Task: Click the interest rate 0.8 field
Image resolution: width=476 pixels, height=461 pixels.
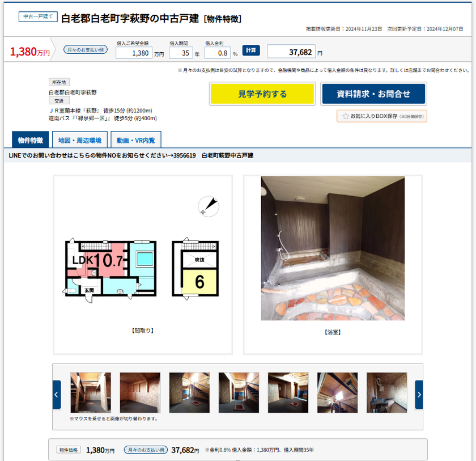Action: click(x=218, y=53)
